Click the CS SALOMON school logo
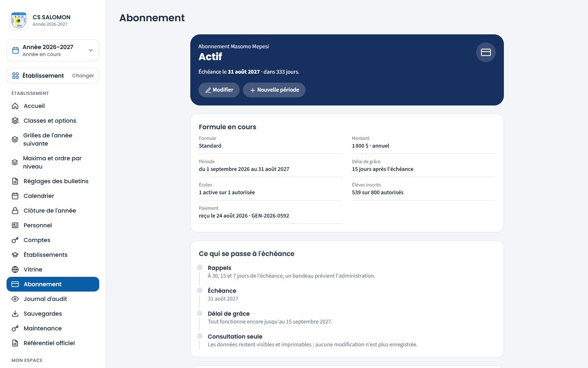Screen dimensions: 588x368 [x=18, y=20]
